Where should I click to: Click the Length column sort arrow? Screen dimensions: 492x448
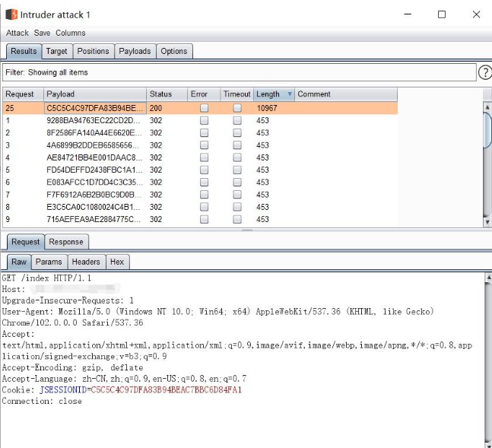click(x=290, y=94)
